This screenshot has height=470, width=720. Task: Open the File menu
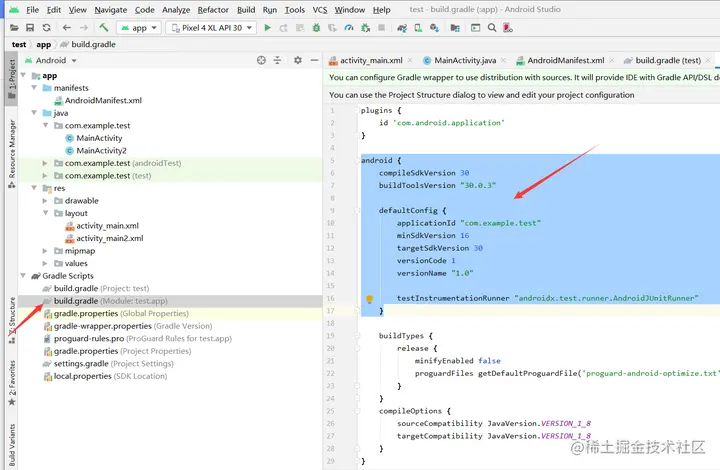(32, 9)
